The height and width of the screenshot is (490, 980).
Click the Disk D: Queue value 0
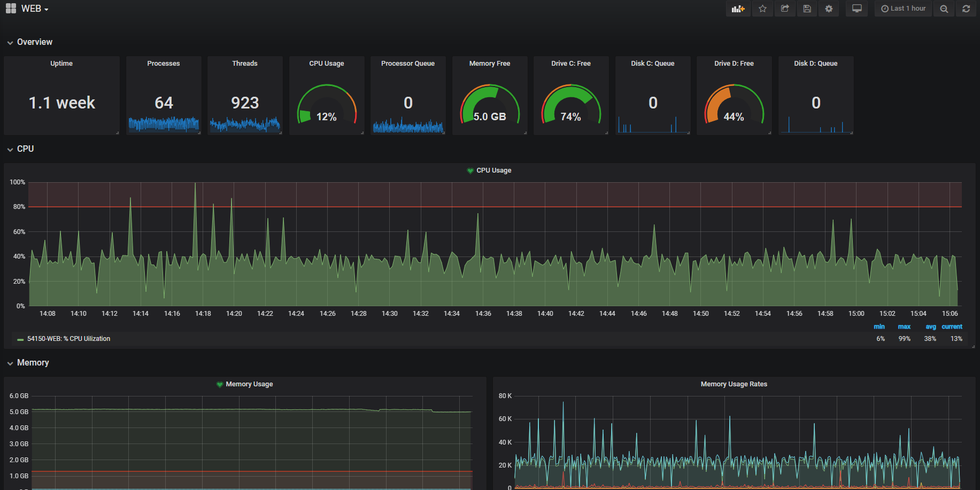click(816, 103)
